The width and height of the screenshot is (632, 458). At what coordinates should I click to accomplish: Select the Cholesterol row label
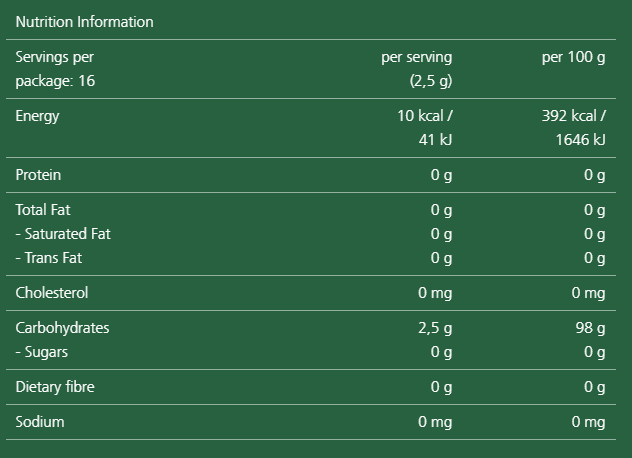(x=52, y=293)
